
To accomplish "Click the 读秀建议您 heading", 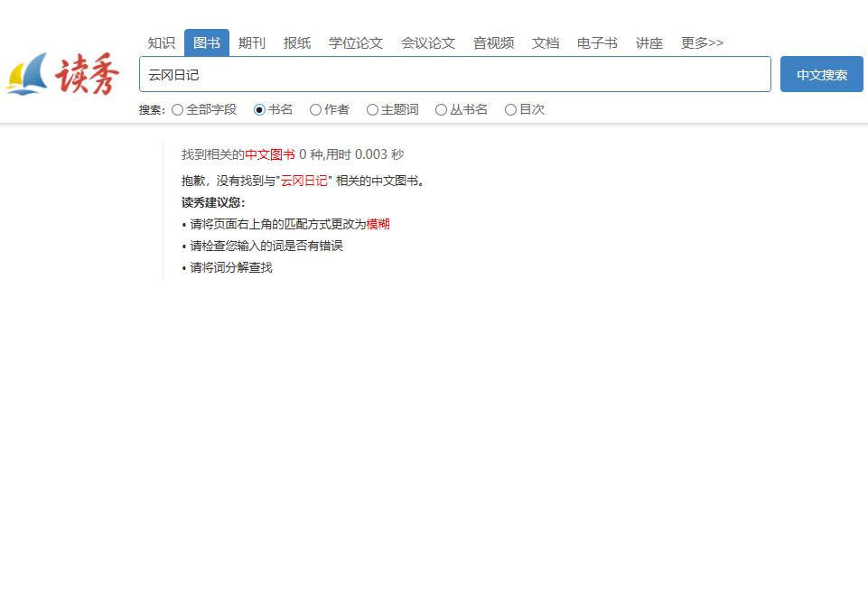I will click(x=213, y=202).
